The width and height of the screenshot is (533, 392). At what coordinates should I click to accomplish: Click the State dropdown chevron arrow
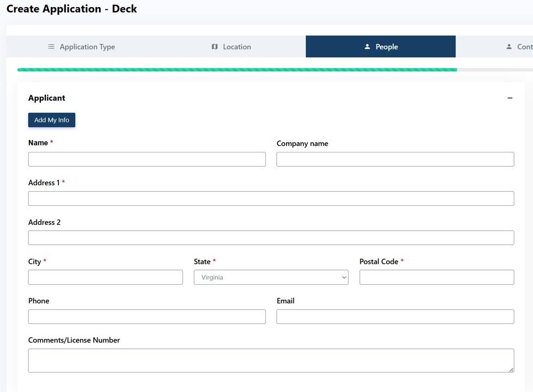(344, 277)
